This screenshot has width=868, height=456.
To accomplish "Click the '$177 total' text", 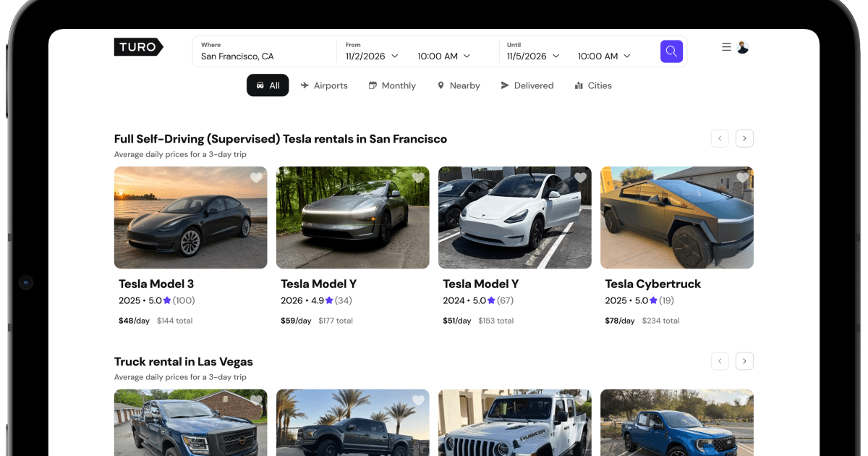I will click(336, 321).
